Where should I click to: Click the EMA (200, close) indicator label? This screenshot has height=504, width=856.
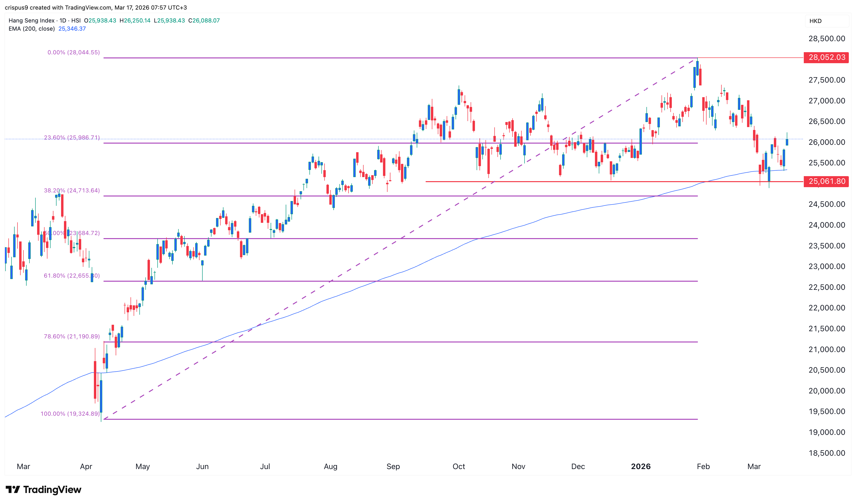pos(32,29)
